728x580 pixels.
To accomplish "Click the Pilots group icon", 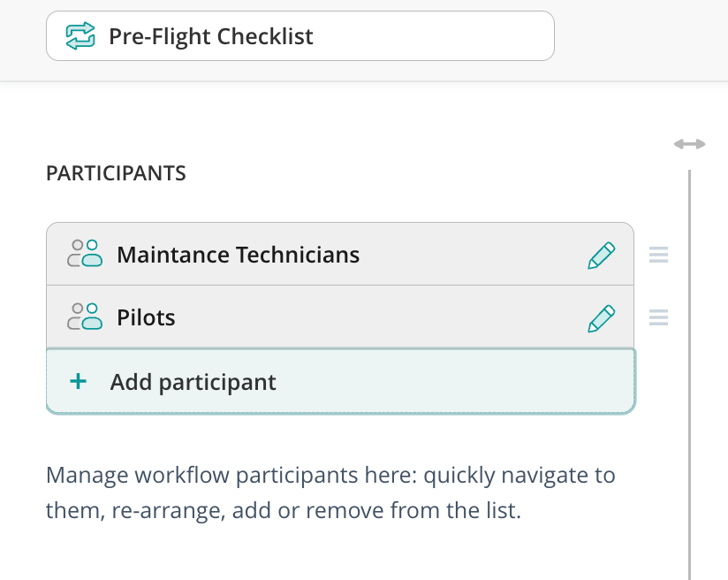I will pos(85,317).
